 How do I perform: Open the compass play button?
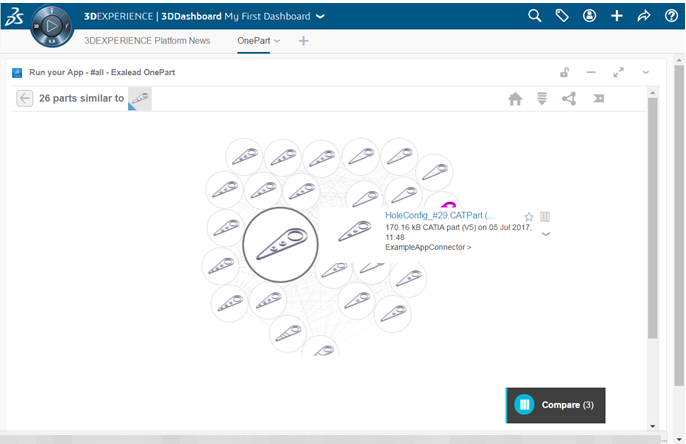coord(52,26)
